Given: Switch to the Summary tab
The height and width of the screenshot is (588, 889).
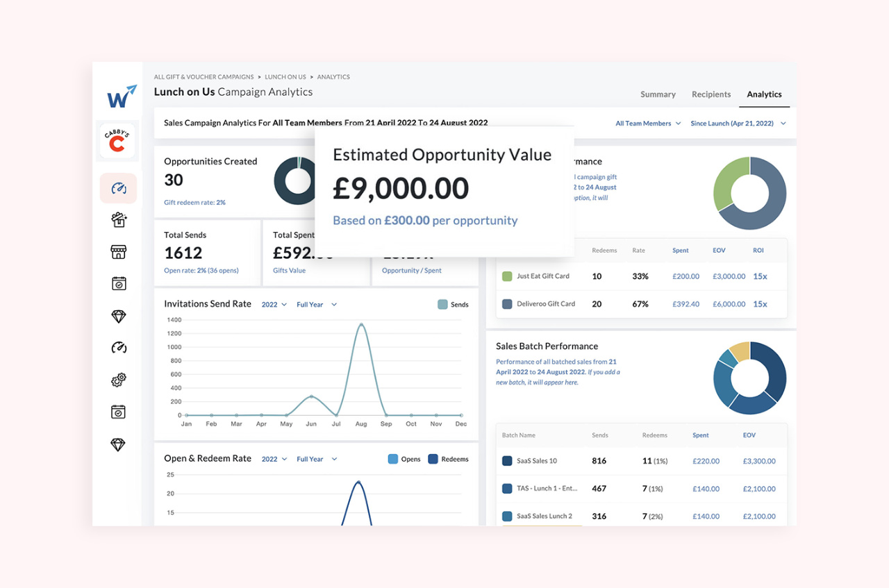Looking at the screenshot, I should click(x=658, y=94).
